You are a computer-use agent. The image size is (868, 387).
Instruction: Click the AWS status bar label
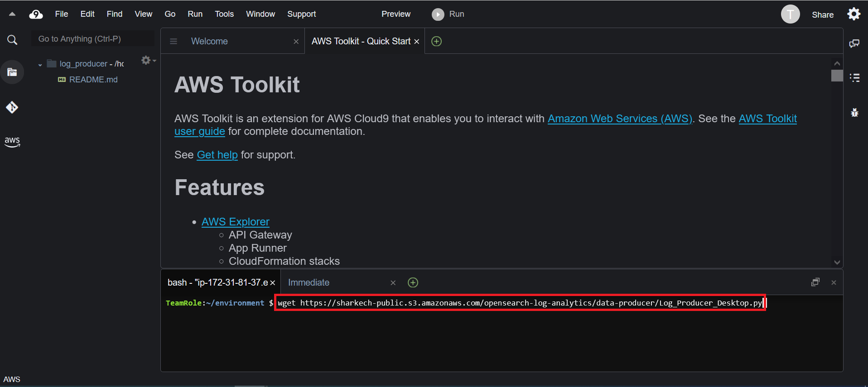(x=12, y=379)
